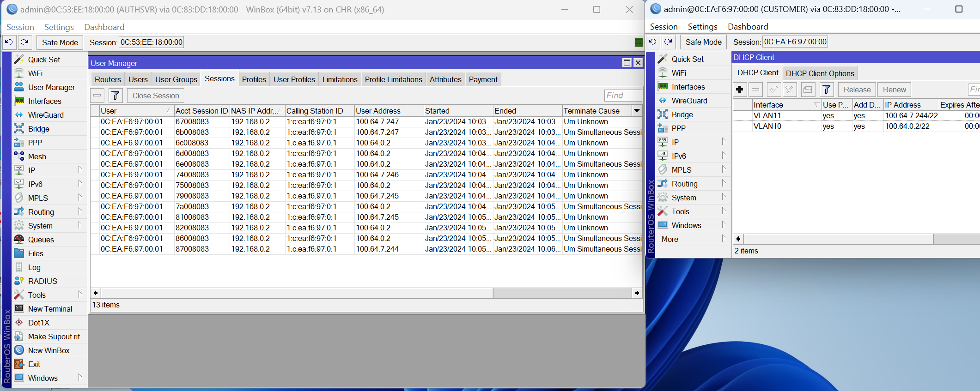Open PPP in the AUTHSVR sidebar
This screenshot has width=980, height=391.
[x=50, y=143]
